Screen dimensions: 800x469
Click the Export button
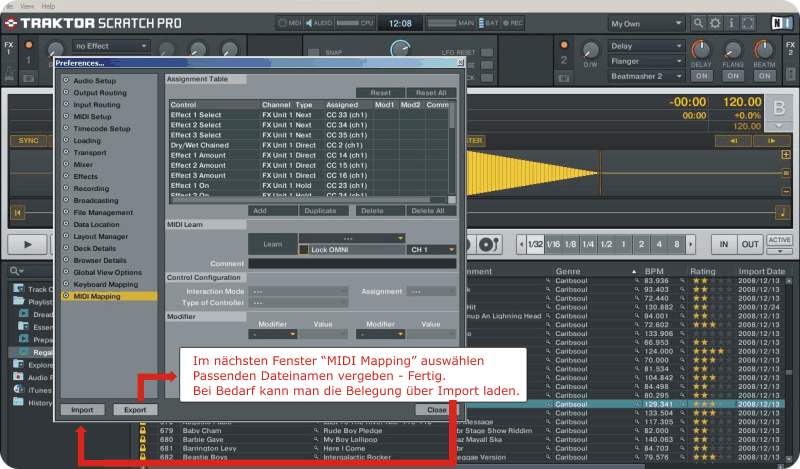tap(134, 410)
